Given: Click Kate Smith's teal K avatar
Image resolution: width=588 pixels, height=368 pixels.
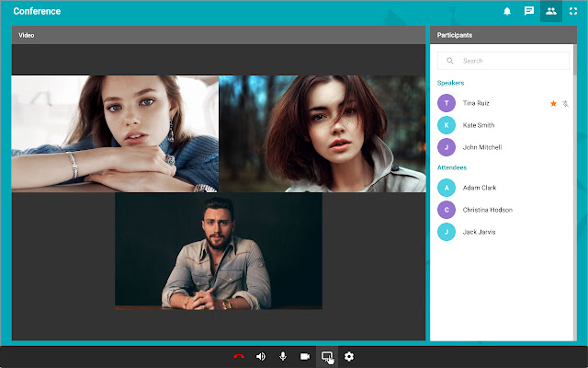Looking at the screenshot, I should point(447,125).
